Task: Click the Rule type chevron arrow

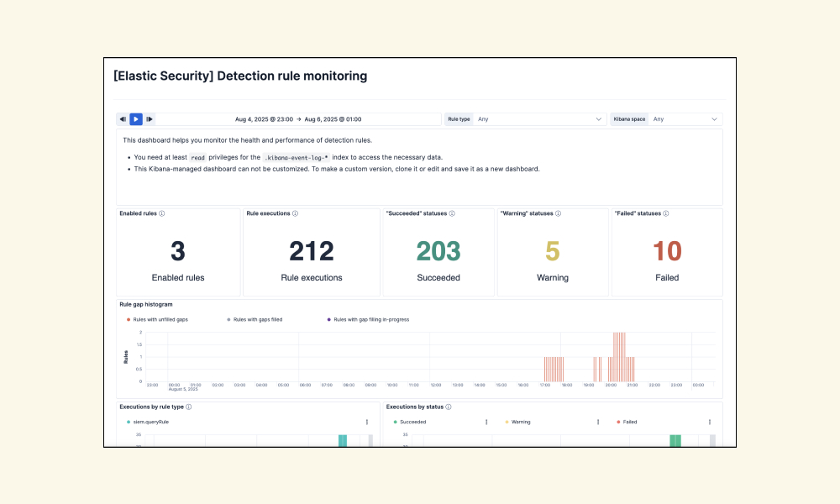Action: click(x=598, y=119)
